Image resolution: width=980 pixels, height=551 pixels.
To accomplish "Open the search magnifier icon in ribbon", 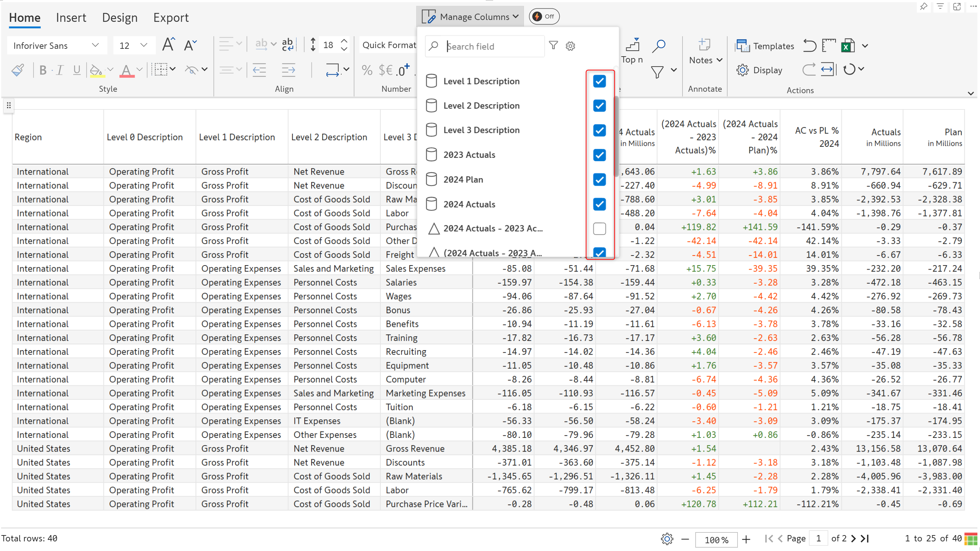I will (x=658, y=45).
